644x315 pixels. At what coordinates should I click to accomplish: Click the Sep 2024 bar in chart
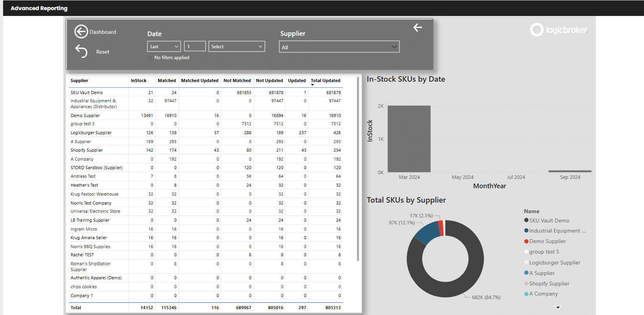(570, 171)
